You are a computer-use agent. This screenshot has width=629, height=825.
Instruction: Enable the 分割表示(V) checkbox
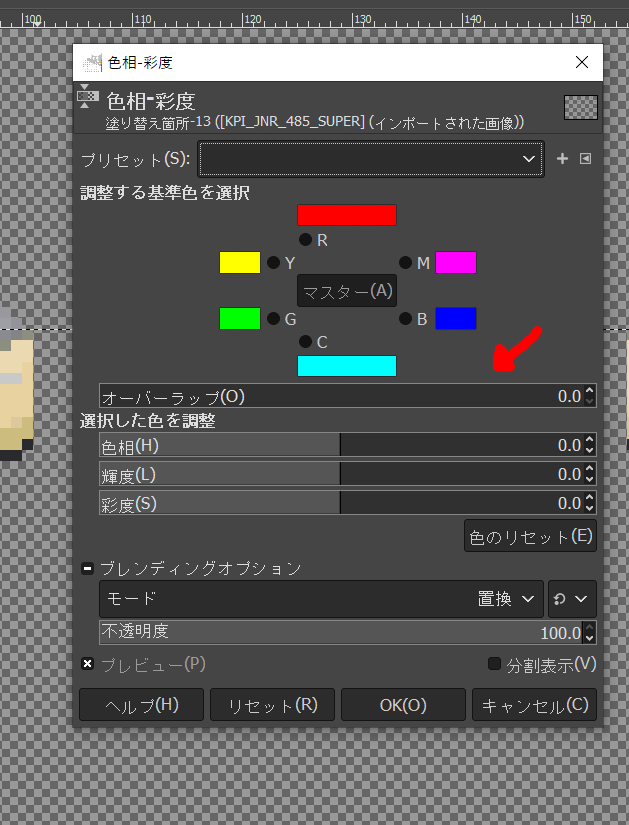coord(494,664)
